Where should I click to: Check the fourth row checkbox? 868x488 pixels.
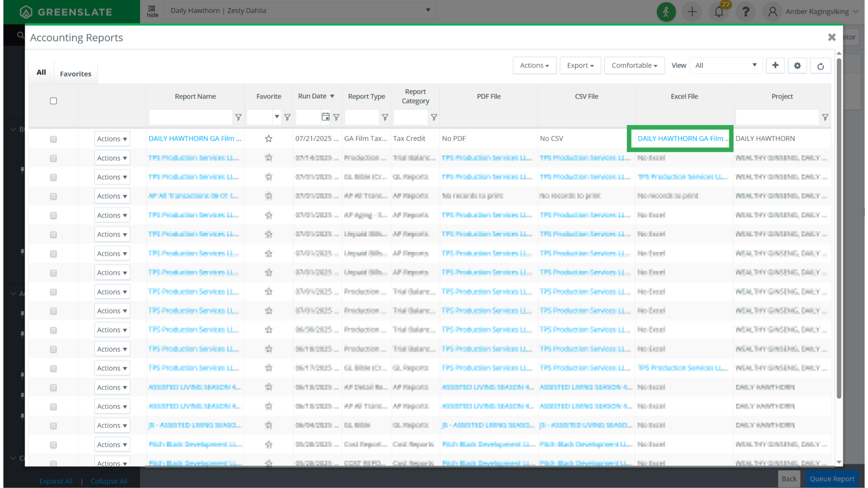click(53, 197)
